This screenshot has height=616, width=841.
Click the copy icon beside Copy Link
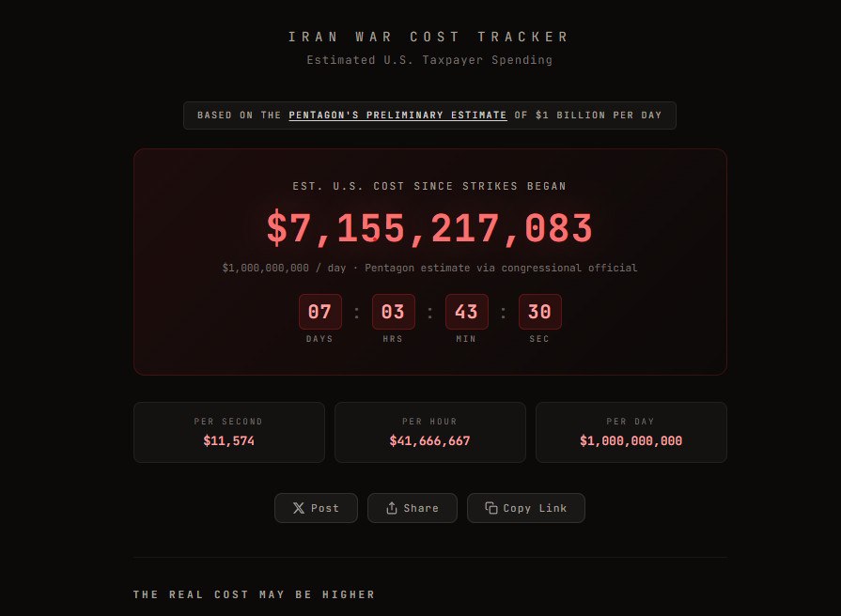(x=491, y=508)
